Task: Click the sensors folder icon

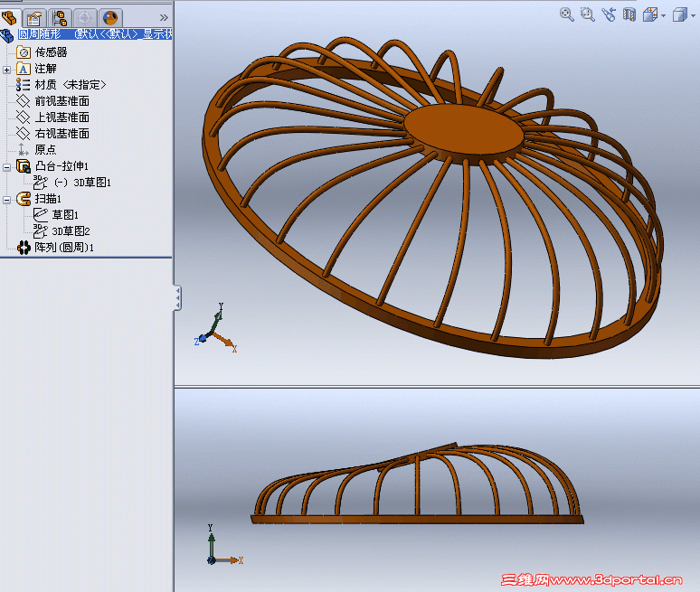Action: point(24,52)
